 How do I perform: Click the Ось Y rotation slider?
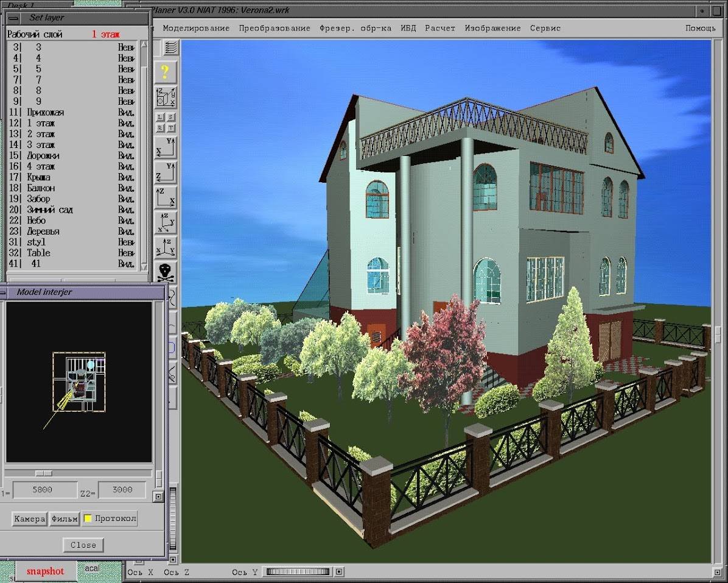point(298,572)
